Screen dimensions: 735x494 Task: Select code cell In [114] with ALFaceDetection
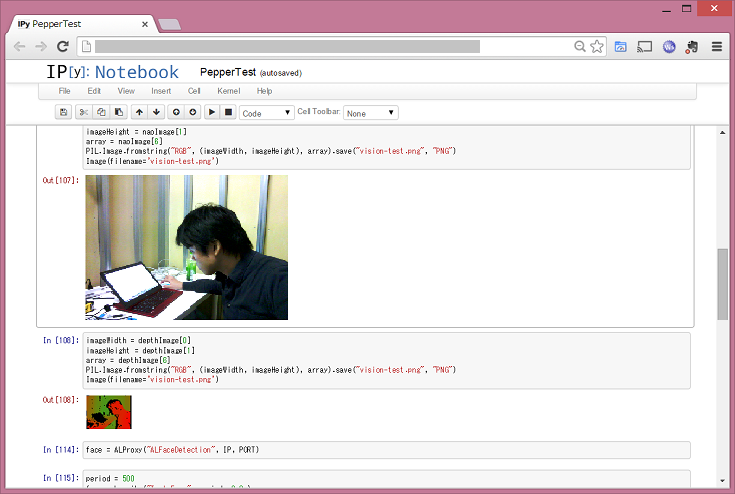[386, 450]
